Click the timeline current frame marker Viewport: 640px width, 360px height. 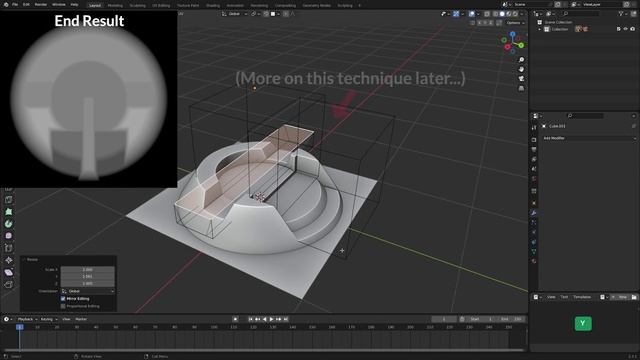[x=19, y=327]
